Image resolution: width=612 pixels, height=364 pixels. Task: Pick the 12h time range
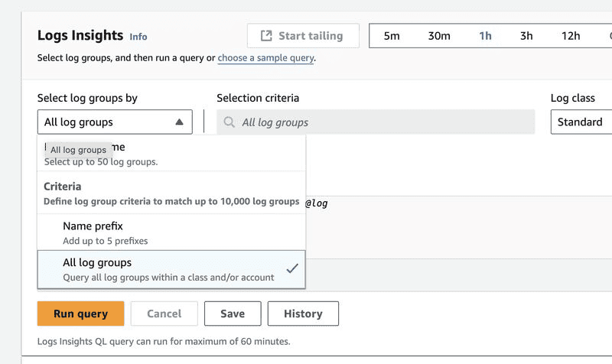tap(571, 36)
